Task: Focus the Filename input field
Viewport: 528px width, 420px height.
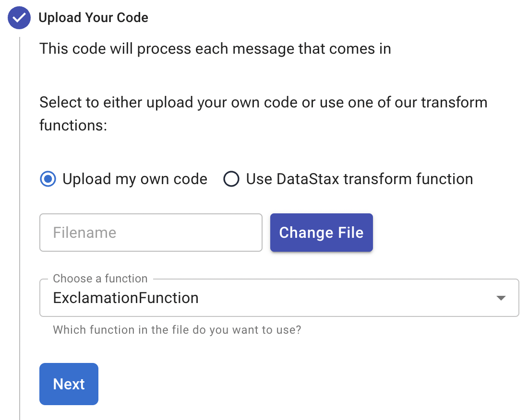Action: [x=151, y=233]
